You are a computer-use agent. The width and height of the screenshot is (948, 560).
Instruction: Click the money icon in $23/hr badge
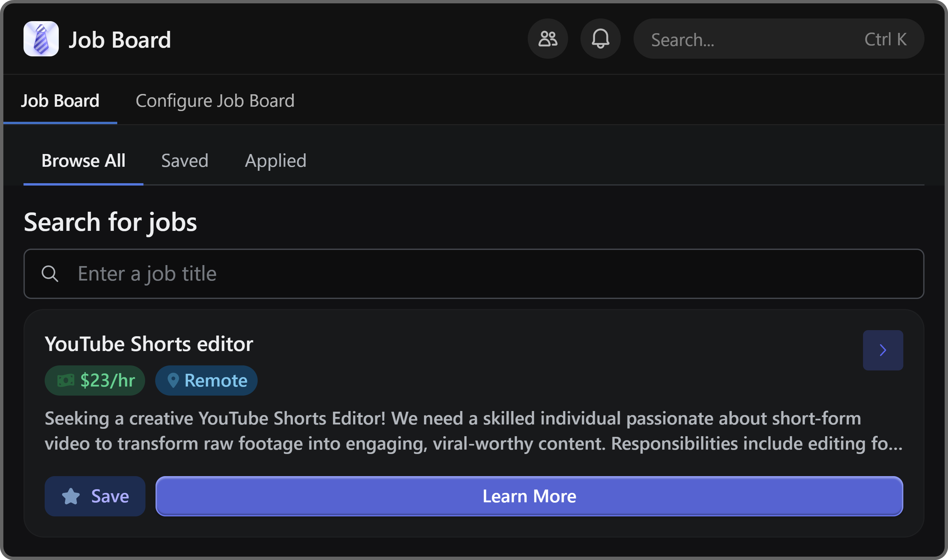66,380
